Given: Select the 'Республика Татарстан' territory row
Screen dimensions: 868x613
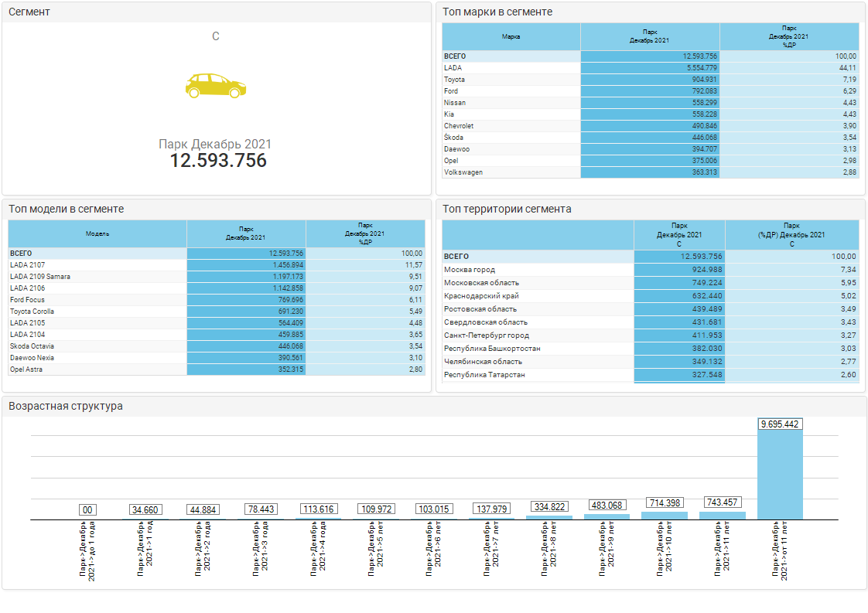Looking at the screenshot, I should pos(537,375).
